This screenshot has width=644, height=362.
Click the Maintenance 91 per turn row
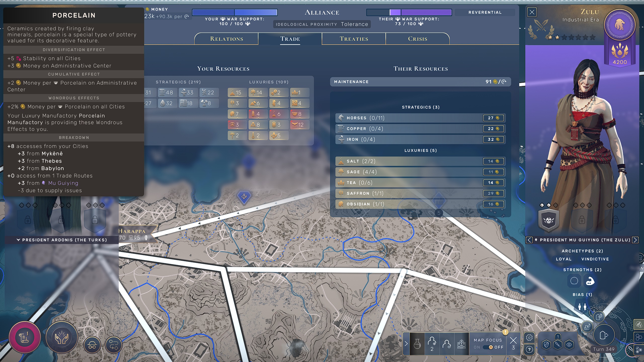[420, 82]
